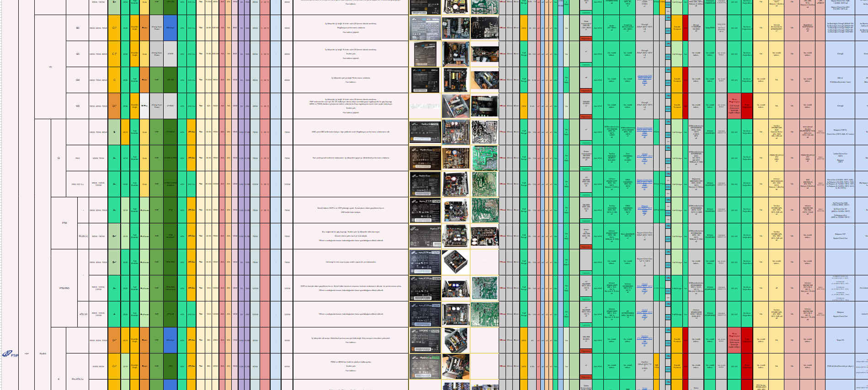This screenshot has width=868, height=390.
Task: Open the WD row hand-held internals photo
Action: pos(456,106)
